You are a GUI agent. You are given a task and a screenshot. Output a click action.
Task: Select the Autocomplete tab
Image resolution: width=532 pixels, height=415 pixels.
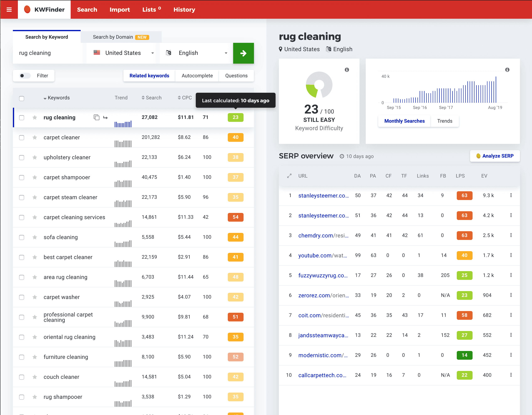(197, 76)
